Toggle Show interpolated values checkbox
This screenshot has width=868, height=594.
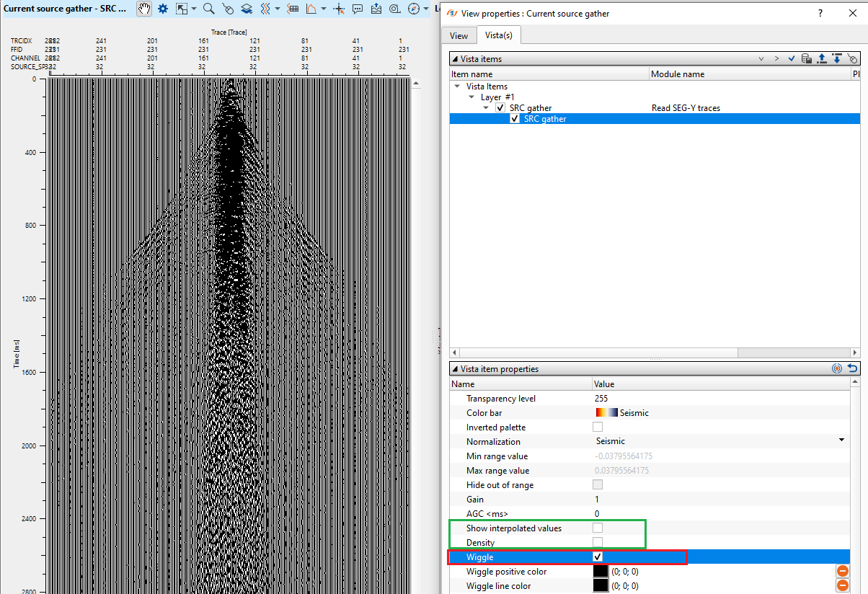pos(597,528)
